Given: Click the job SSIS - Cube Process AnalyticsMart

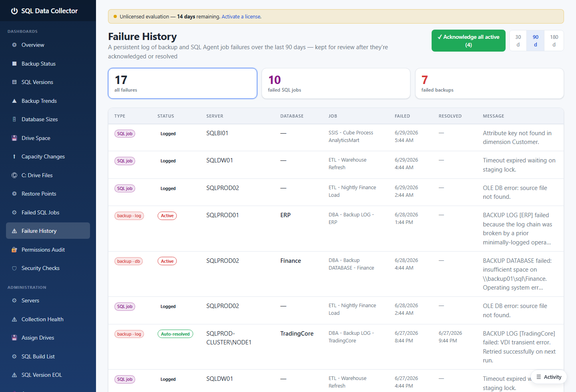Looking at the screenshot, I should pos(351,136).
